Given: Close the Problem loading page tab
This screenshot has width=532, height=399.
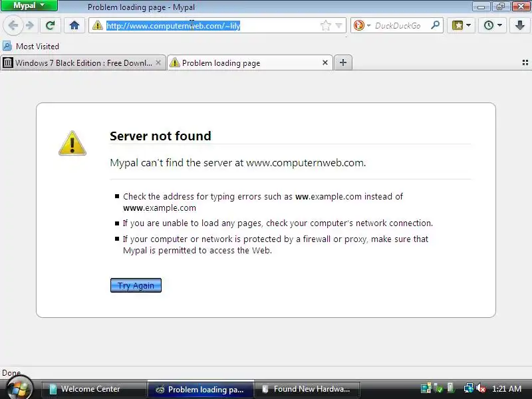Looking at the screenshot, I should pos(325,63).
